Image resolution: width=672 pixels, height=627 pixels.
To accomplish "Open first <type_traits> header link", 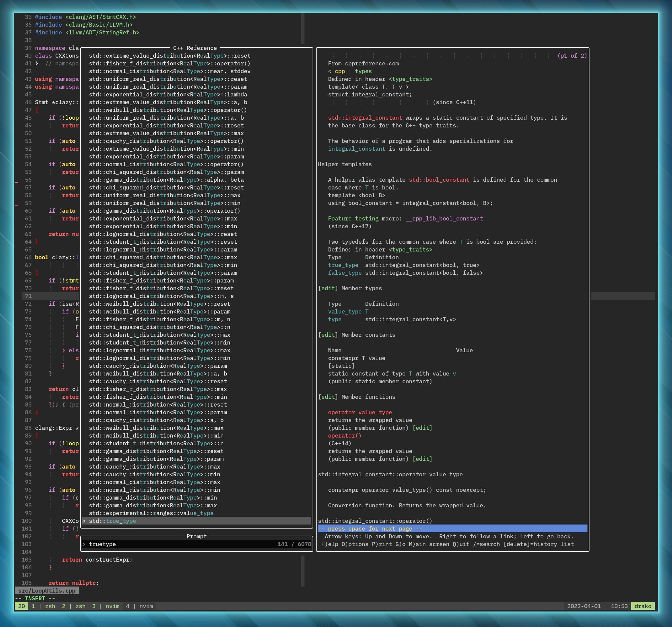I will tap(410, 79).
